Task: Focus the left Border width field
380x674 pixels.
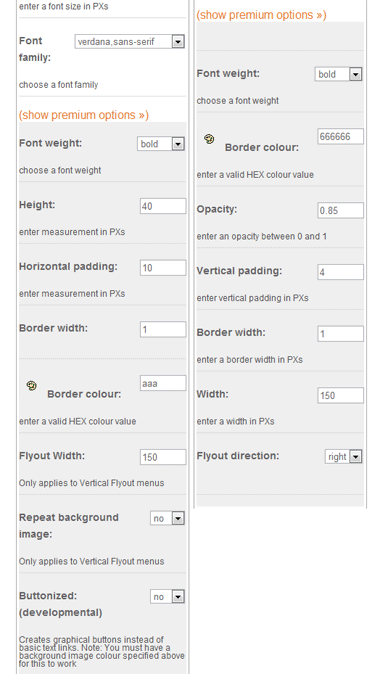Action: pyautogui.click(x=163, y=329)
